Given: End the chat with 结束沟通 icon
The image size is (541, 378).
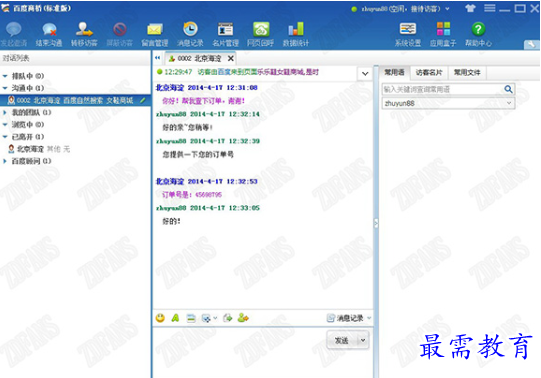Looking at the screenshot, I should [x=49, y=34].
